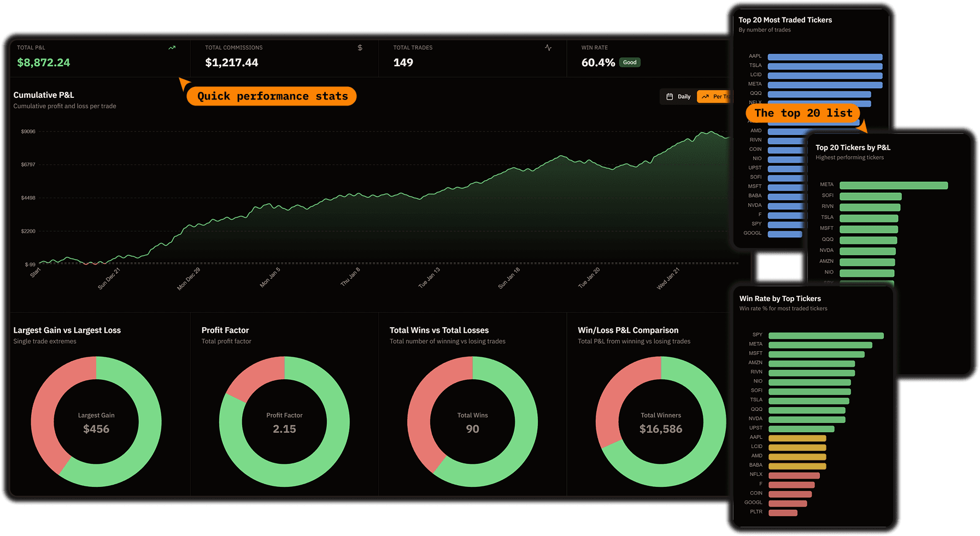Click the pulse icon on Total Trades card
Viewport: 980px width, 536px height.
(x=548, y=48)
